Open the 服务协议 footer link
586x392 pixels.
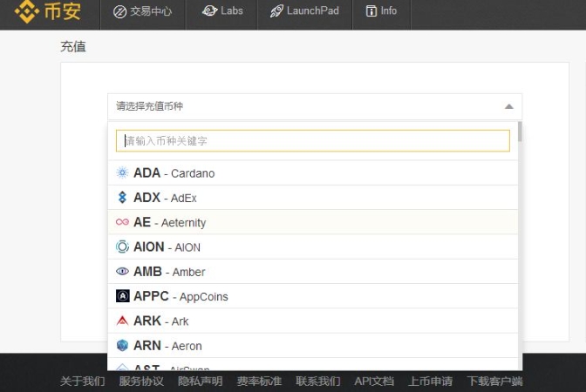[x=141, y=382]
